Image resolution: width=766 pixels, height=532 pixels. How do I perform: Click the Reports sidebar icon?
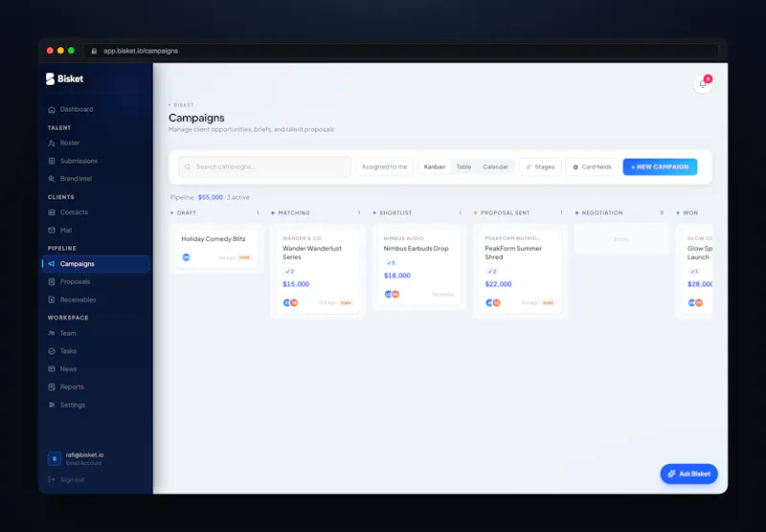(x=52, y=388)
